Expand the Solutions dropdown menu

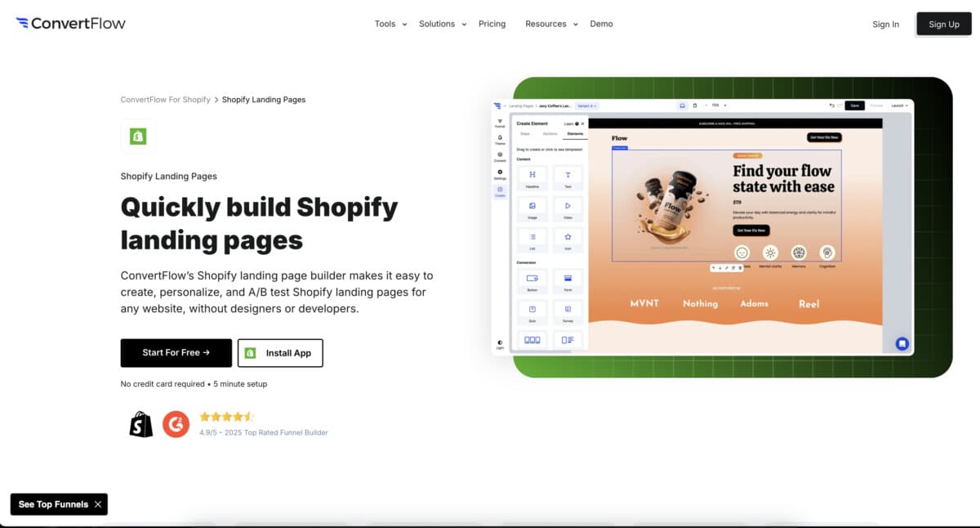[x=443, y=24]
